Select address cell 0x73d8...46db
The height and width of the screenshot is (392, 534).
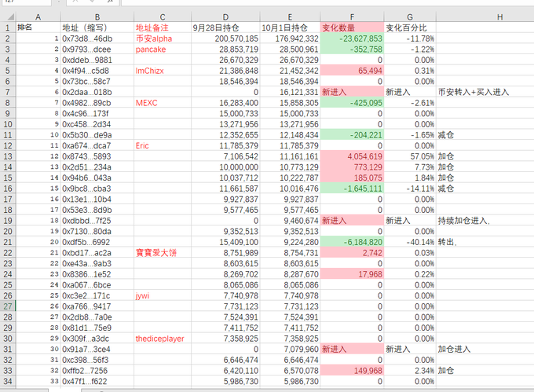97,38
